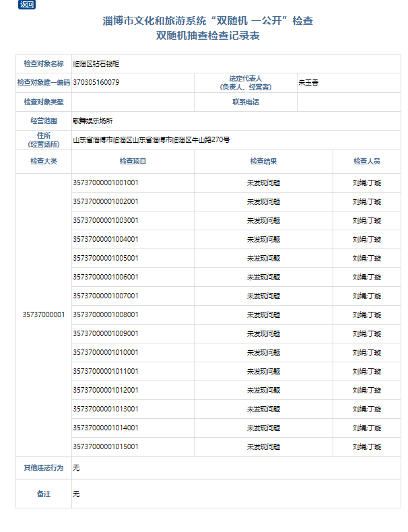
Task: Click the legal representative name 朱玉香
Action: point(309,83)
